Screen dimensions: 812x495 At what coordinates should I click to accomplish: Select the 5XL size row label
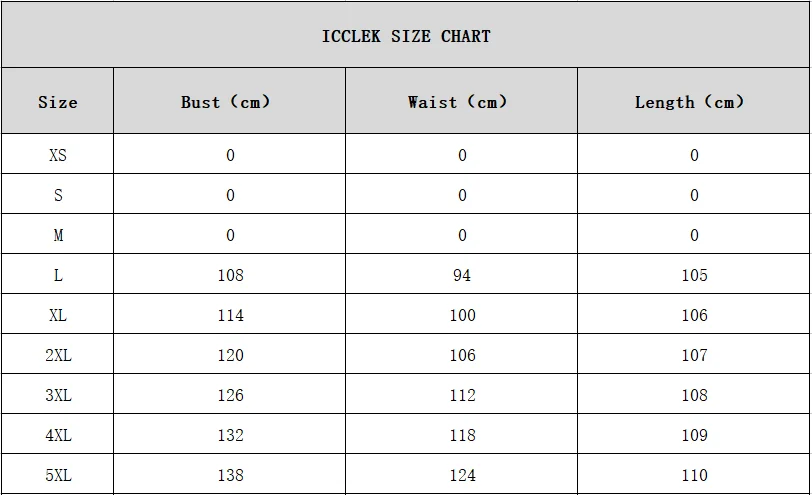point(58,475)
